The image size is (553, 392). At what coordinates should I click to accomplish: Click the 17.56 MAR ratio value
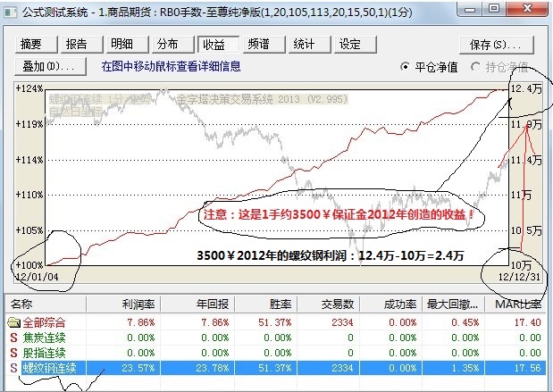[528, 368]
